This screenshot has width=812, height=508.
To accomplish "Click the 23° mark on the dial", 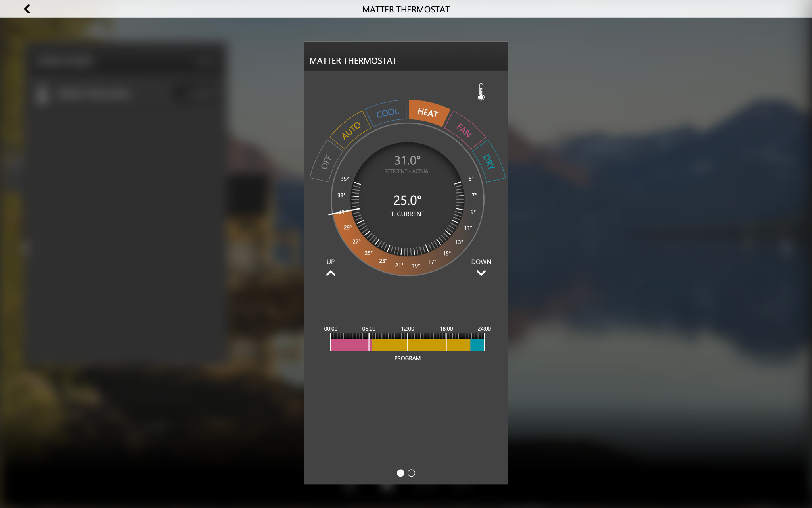I will click(x=383, y=261).
